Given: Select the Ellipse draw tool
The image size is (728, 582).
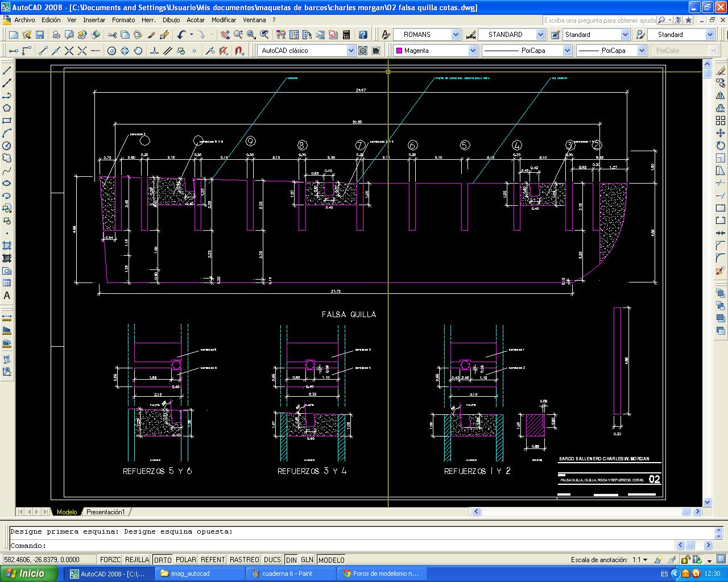Looking at the screenshot, I should [x=7, y=183].
